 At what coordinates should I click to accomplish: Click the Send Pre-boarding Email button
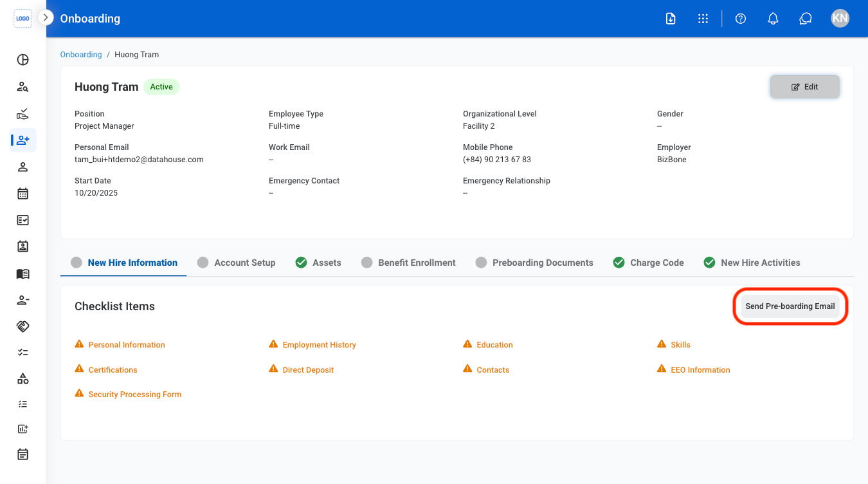(790, 306)
